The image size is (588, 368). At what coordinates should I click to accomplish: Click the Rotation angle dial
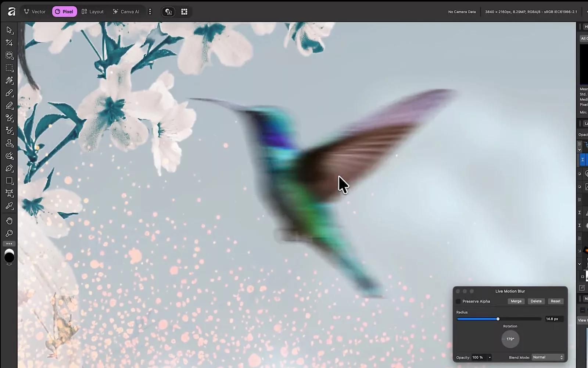point(510,339)
